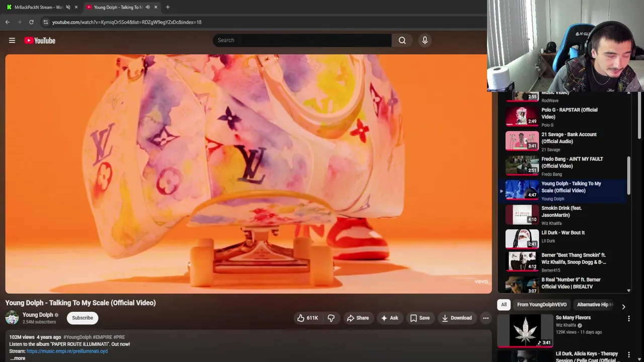Viewport: 644px width, 362px height.
Task: Open options for Lil Durk, Alicia Keys - Therapy
Action: click(628, 354)
